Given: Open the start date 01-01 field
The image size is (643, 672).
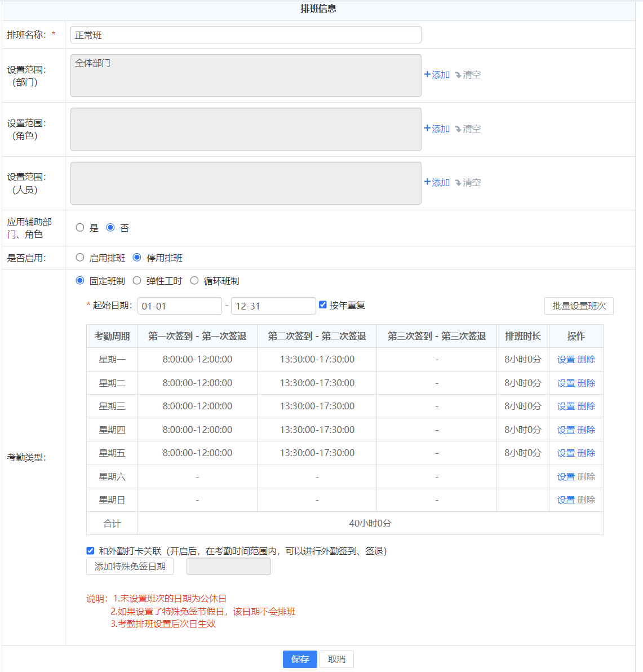Looking at the screenshot, I should [179, 306].
